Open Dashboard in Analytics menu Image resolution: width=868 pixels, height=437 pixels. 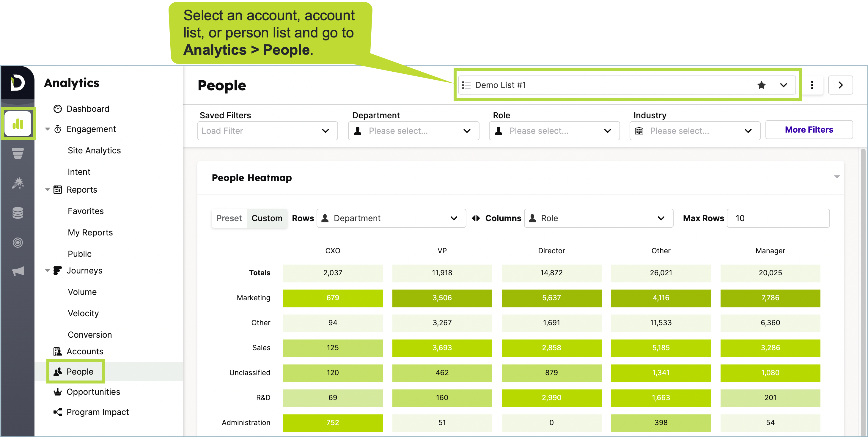pyautogui.click(x=88, y=109)
